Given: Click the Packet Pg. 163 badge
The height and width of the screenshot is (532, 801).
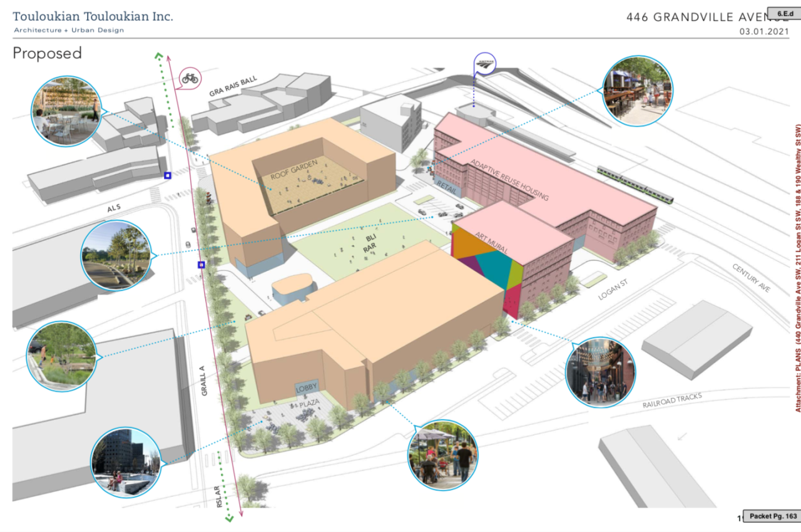Looking at the screenshot, I should pyautogui.click(x=772, y=516).
